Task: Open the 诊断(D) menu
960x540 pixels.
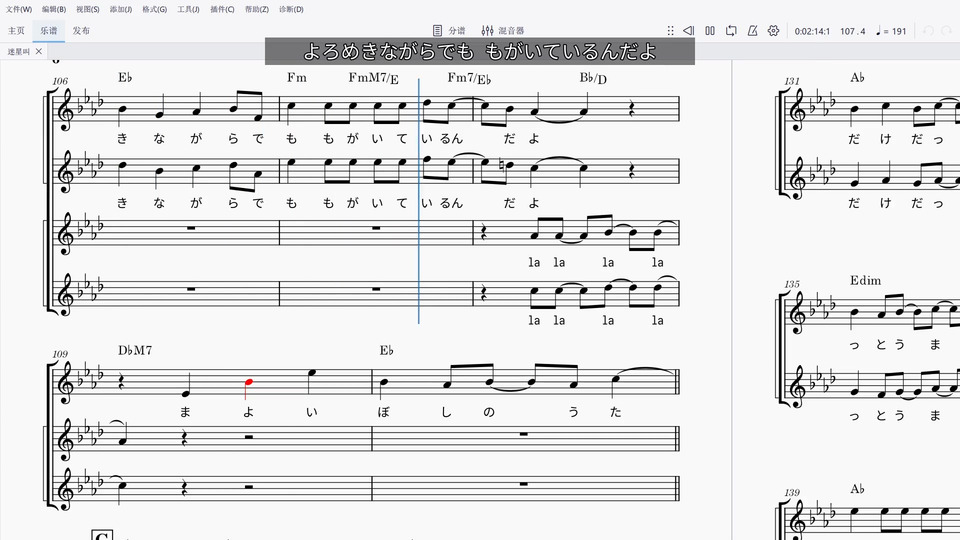Action: (291, 9)
